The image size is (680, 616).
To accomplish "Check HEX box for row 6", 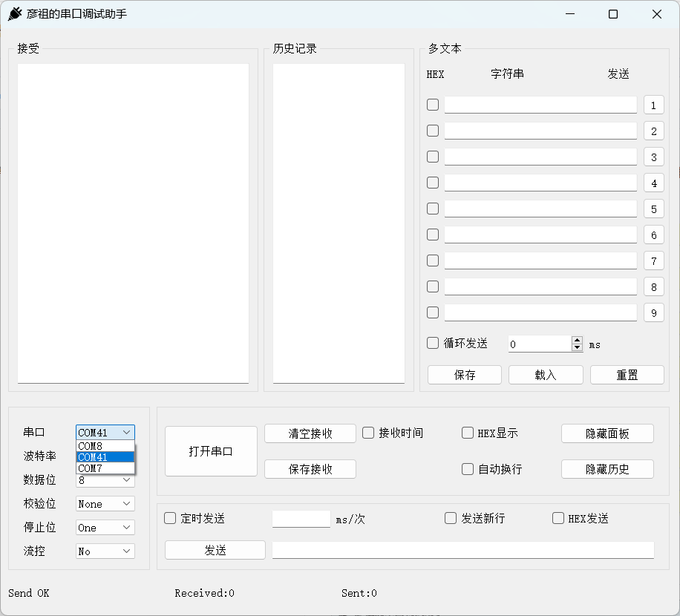I will 433,235.
